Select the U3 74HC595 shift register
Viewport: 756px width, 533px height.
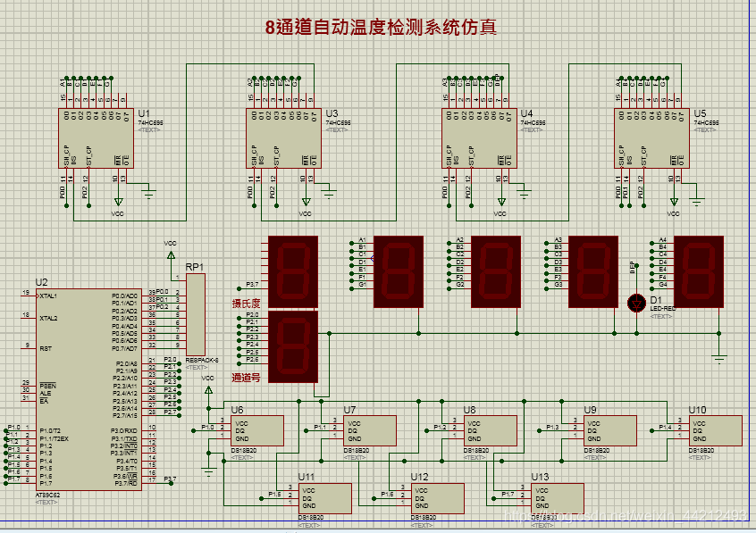pos(283,138)
